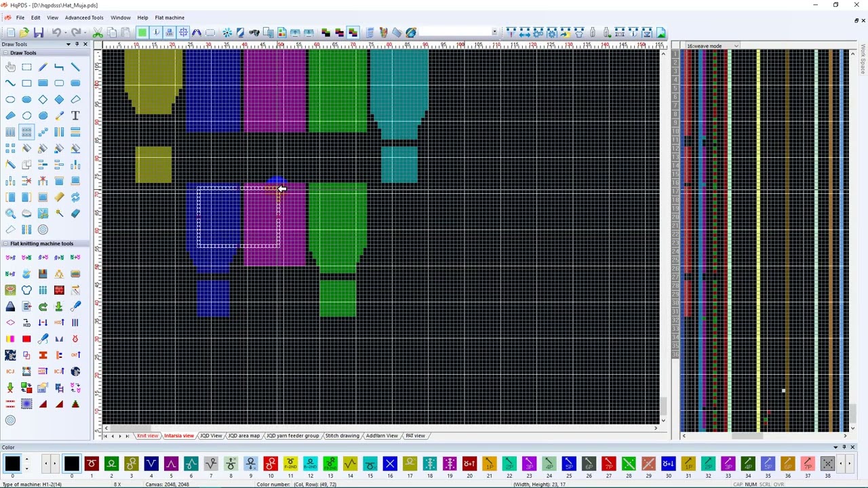Screen dimensions: 868x488
Task: Toggle the green square toolbar button
Action: pos(142,33)
